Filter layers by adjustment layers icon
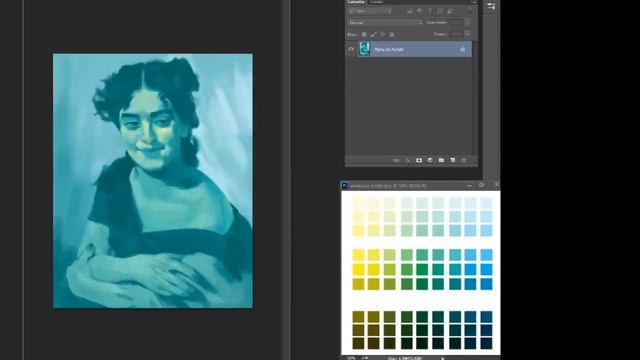 (x=420, y=11)
